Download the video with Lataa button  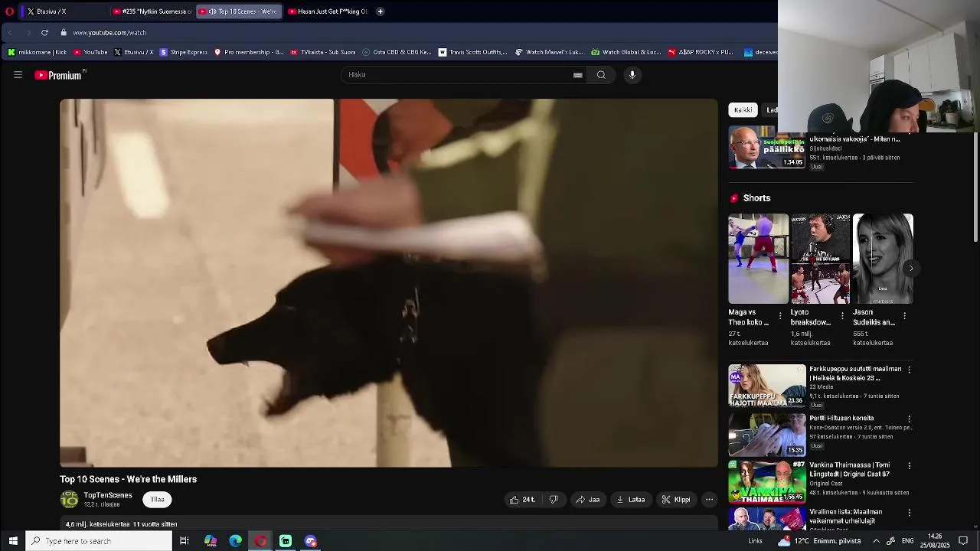pyautogui.click(x=631, y=500)
